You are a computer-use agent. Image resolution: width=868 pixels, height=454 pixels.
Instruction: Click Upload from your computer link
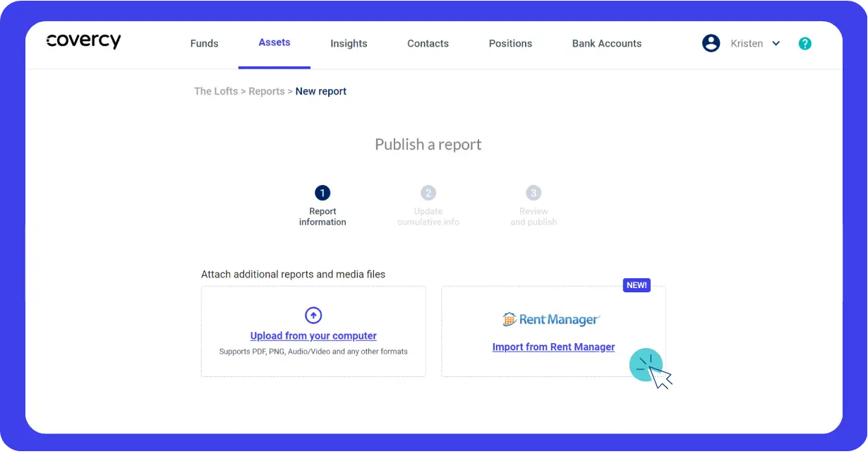pos(313,335)
